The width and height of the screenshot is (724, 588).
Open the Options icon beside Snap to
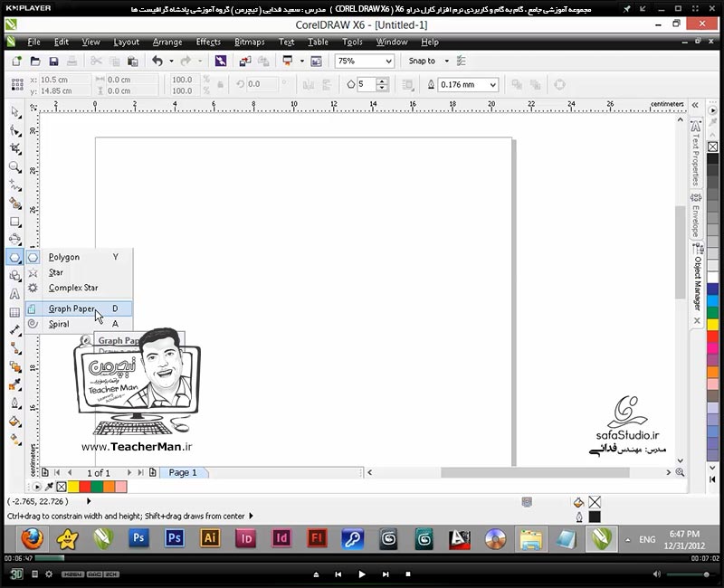click(461, 61)
